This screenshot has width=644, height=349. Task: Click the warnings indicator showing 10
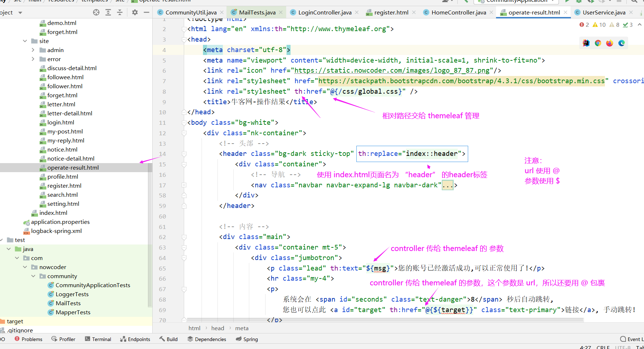click(599, 25)
